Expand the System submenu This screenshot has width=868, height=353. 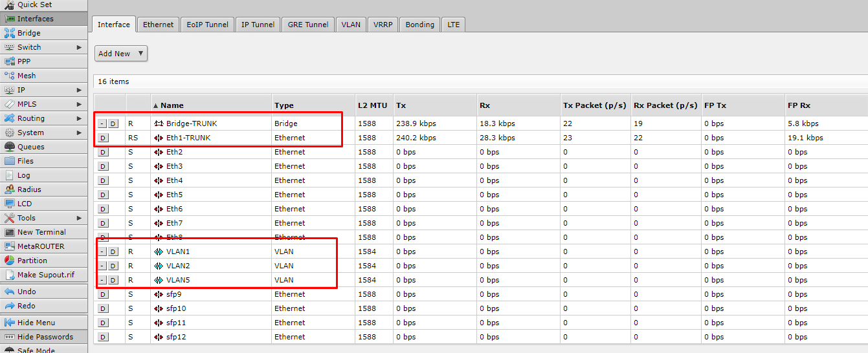pyautogui.click(x=79, y=133)
